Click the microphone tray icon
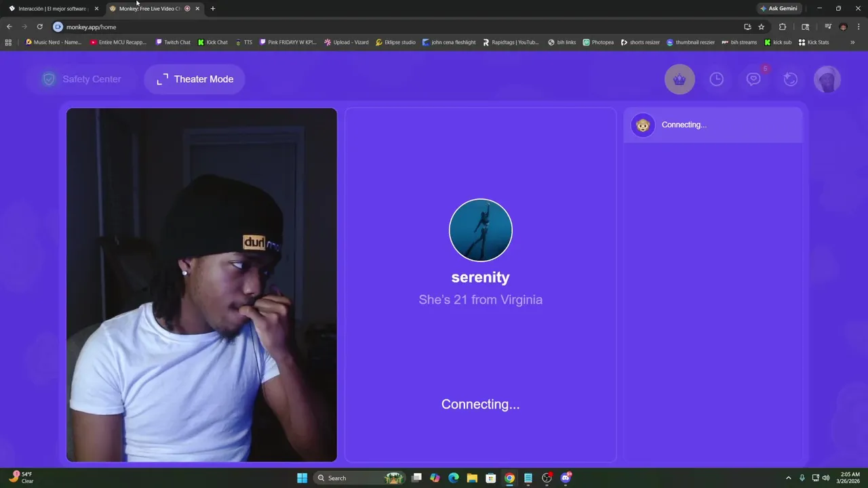 click(802, 478)
